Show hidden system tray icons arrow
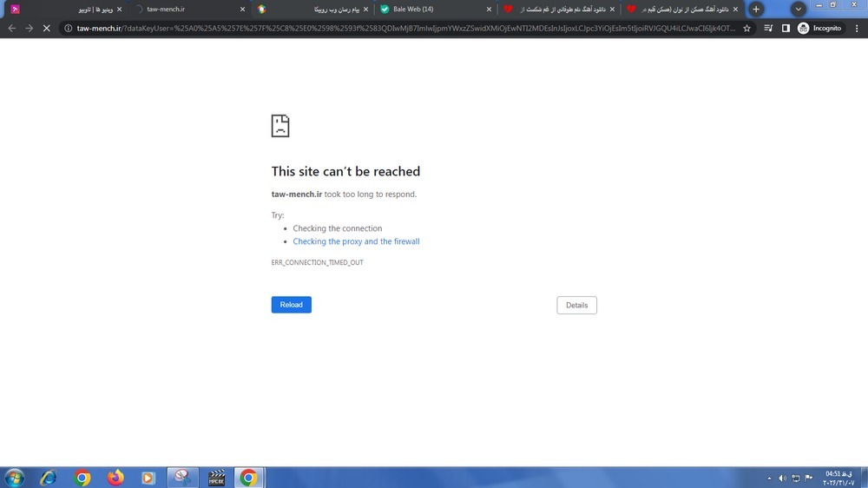Viewport: 868px width, 488px height. click(769, 478)
